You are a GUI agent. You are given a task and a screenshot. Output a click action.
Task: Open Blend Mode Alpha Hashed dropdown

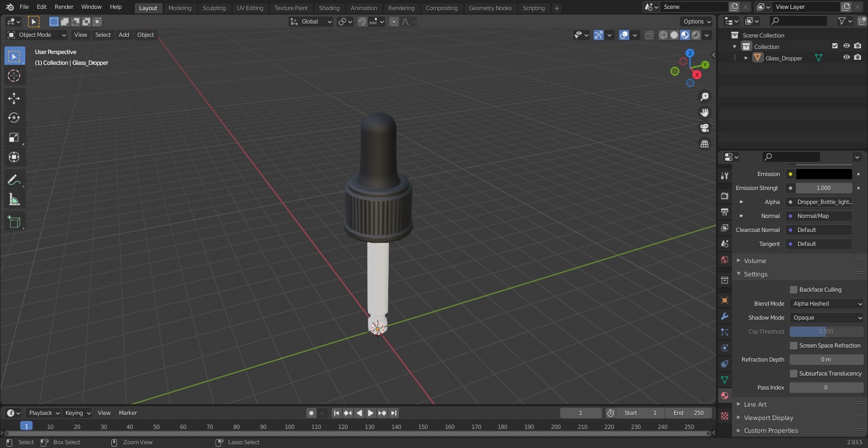[827, 304]
